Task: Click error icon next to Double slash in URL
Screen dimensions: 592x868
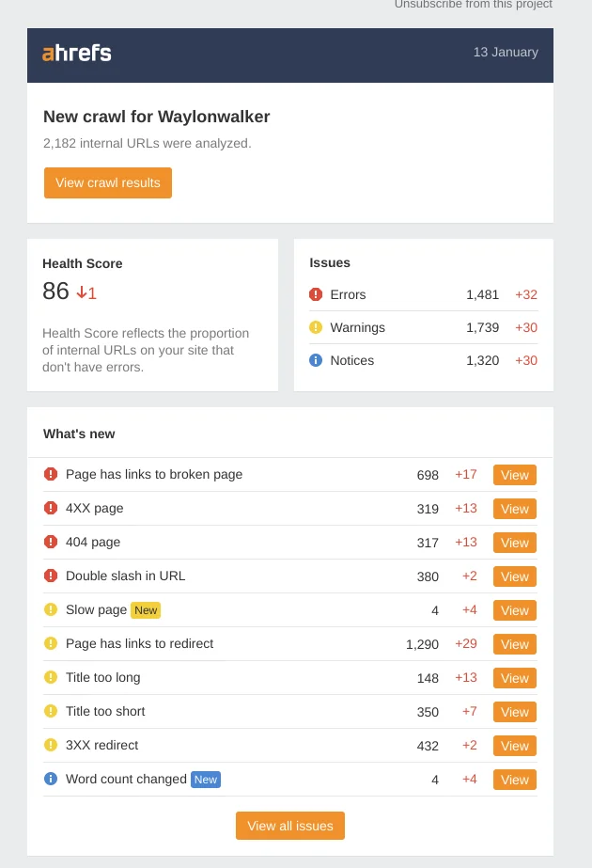Action: [51, 576]
